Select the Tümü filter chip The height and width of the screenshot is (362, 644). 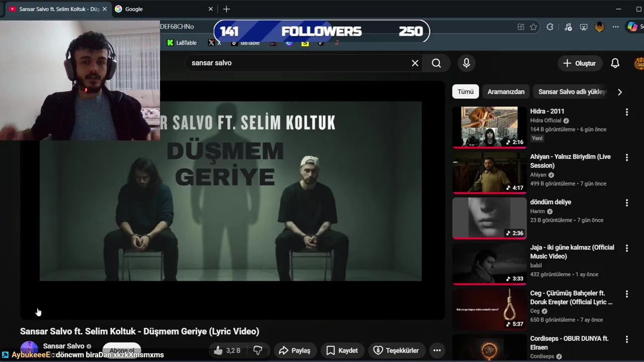coord(465,92)
